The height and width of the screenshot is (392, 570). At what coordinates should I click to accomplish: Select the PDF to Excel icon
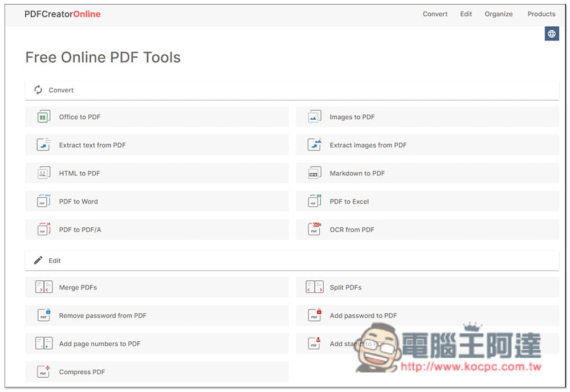click(313, 201)
